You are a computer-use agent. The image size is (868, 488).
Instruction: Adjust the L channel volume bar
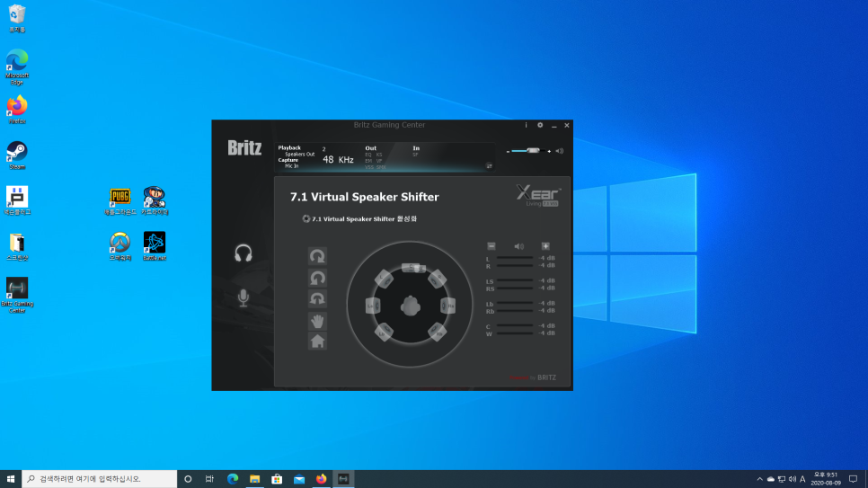(515, 258)
